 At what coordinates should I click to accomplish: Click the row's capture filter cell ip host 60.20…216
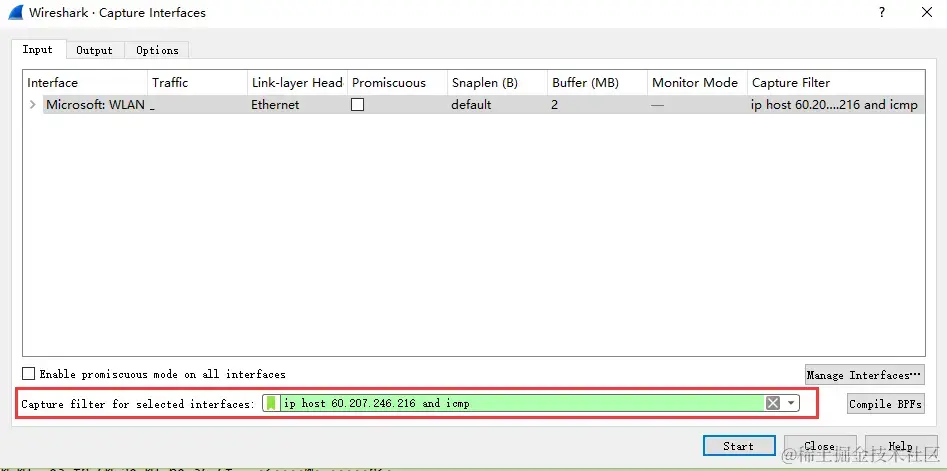coord(834,104)
